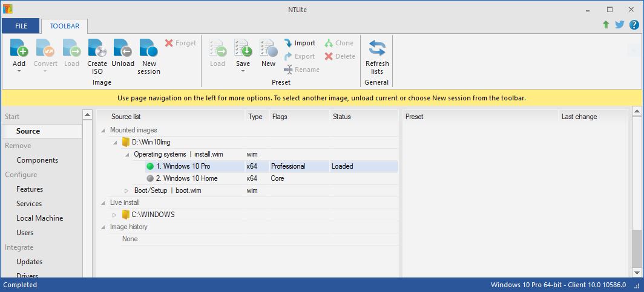Click the Clone preset button
644x292 pixels.
click(x=339, y=43)
